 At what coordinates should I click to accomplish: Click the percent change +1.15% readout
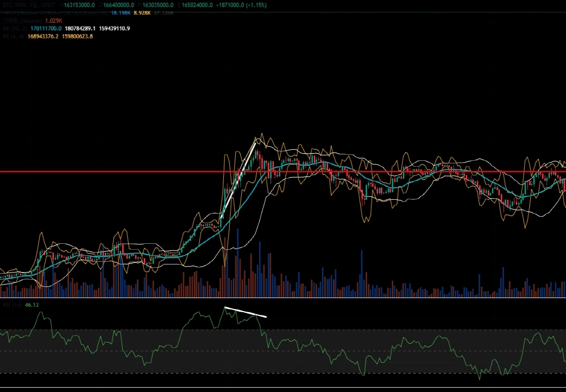click(x=256, y=5)
